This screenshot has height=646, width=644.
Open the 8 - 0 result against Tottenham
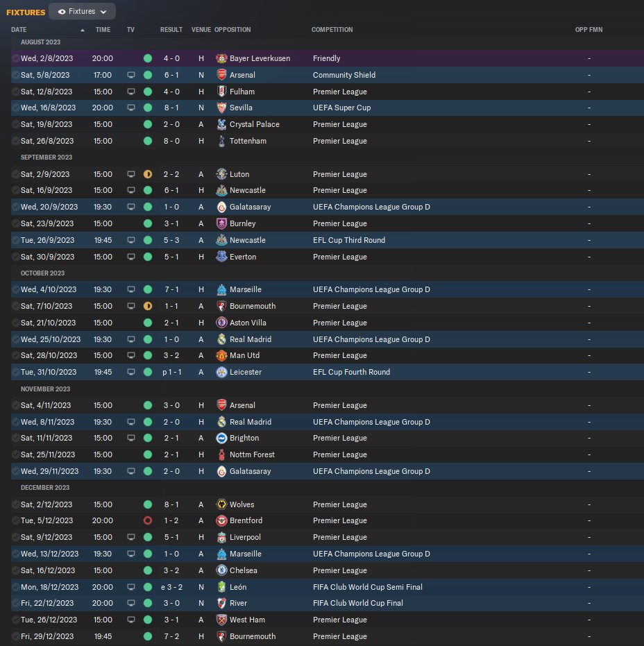click(x=171, y=141)
